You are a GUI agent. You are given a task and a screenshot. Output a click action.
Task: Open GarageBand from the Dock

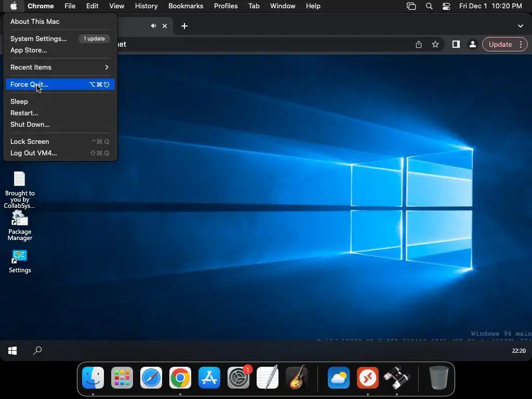tap(297, 378)
